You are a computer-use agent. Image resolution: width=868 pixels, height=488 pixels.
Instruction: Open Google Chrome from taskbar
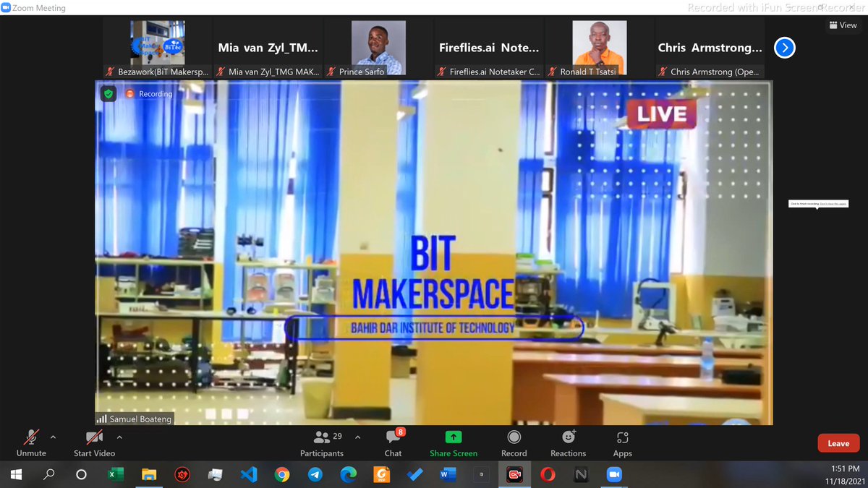(282, 475)
